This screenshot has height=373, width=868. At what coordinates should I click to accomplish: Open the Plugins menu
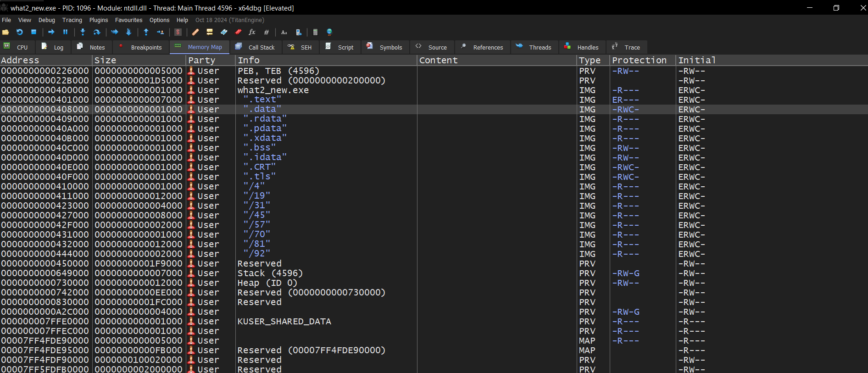[x=99, y=20]
